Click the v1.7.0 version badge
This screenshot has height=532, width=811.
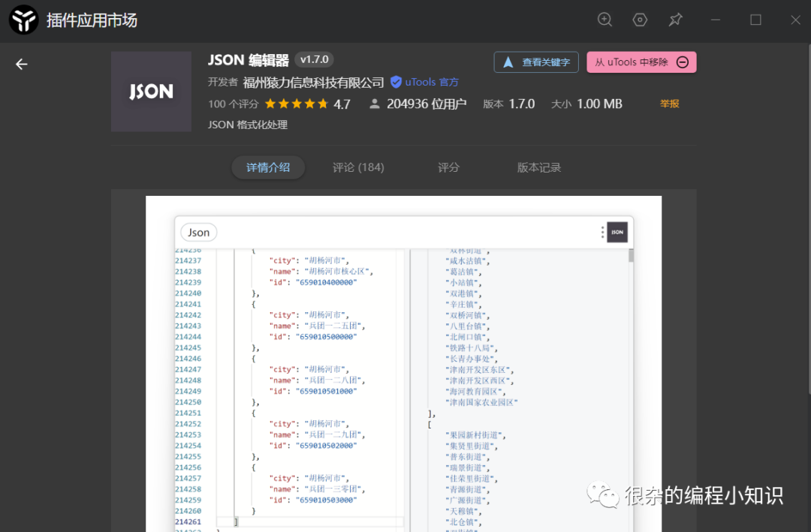point(314,59)
